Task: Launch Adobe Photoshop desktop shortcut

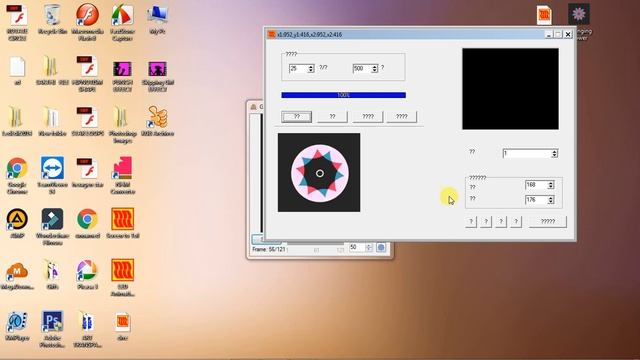Action: [52, 322]
